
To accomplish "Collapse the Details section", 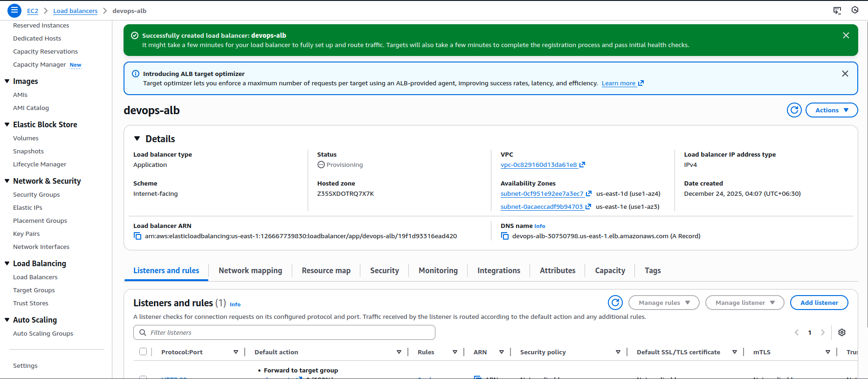I will pyautogui.click(x=137, y=138).
